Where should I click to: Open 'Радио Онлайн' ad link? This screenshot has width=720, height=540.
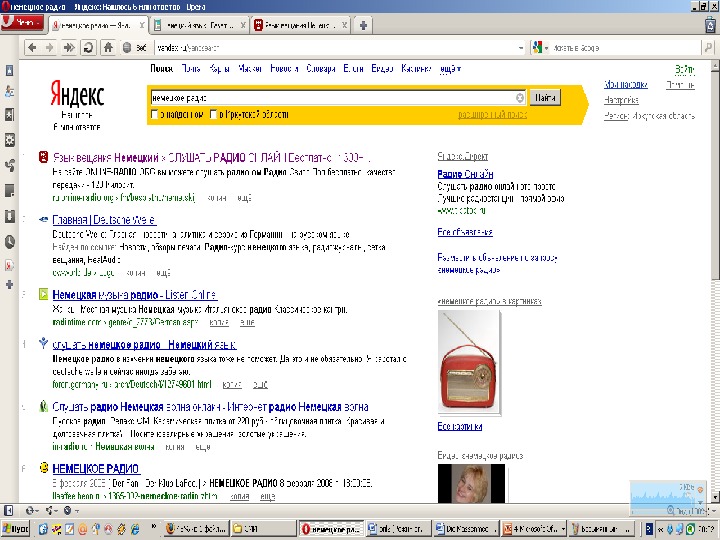(x=465, y=174)
